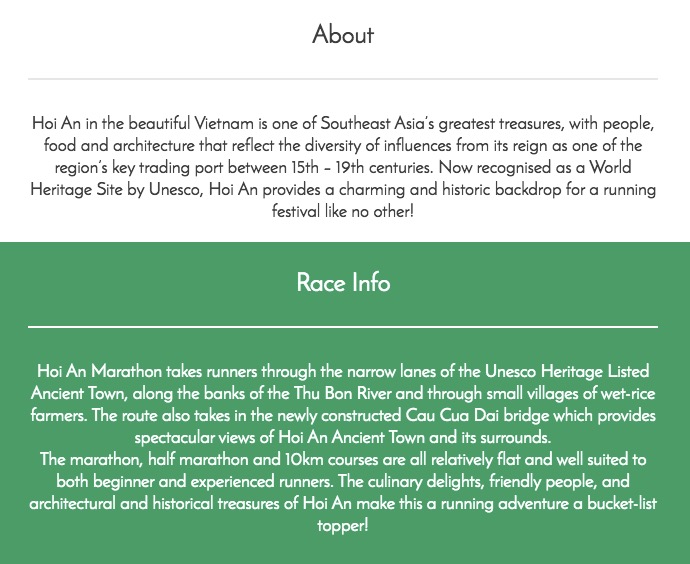Image resolution: width=690 pixels, height=564 pixels.
Task: Click 'spectacular views of Hoi An Ancient Town'
Action: (279, 438)
